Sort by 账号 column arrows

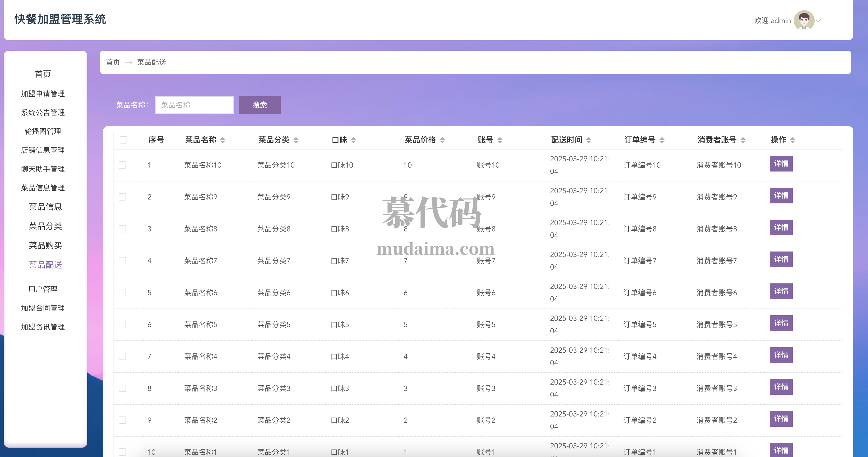(500, 140)
